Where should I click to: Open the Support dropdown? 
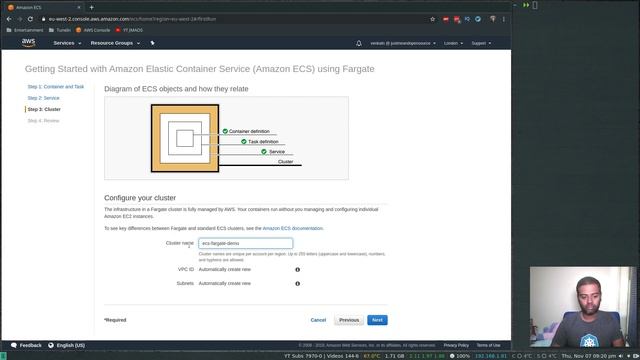(x=481, y=43)
